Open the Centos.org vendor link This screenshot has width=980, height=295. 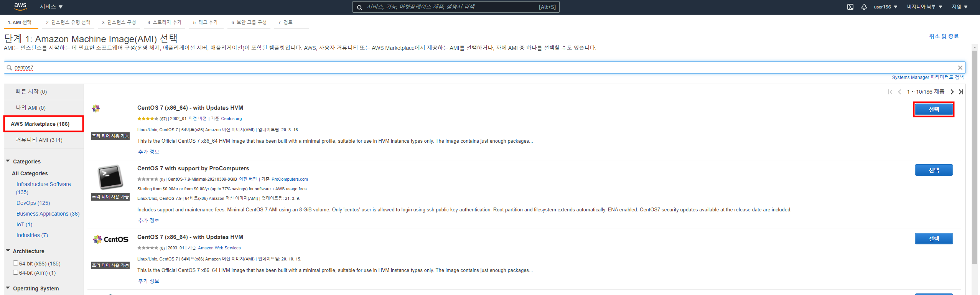click(x=231, y=119)
